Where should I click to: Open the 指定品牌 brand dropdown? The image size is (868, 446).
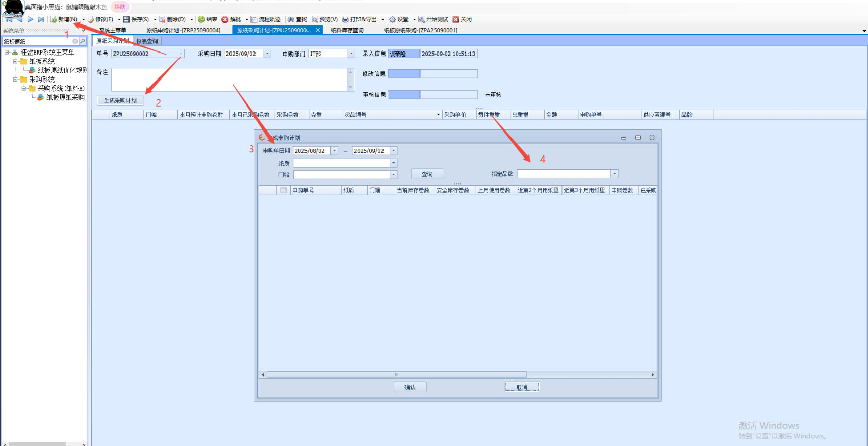point(615,174)
